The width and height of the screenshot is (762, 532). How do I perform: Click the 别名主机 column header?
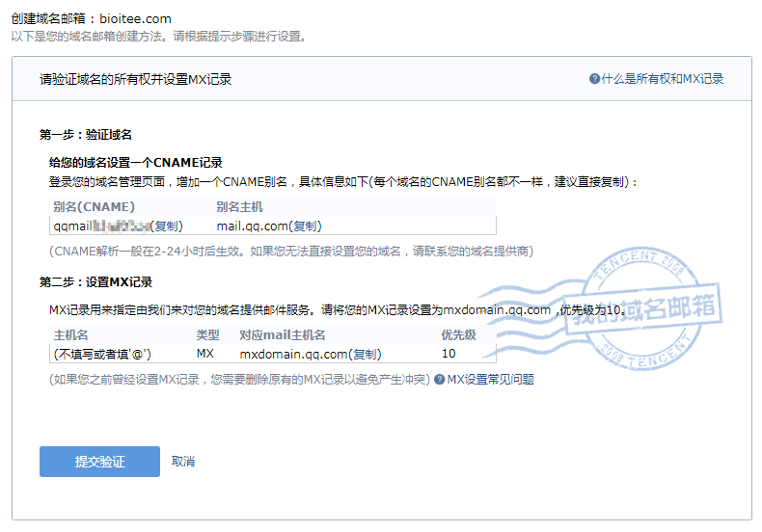tap(239, 207)
